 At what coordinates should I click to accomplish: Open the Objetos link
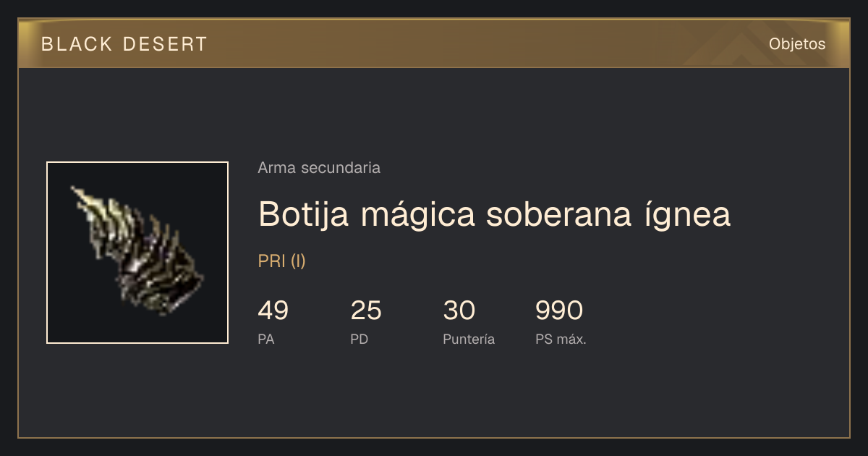coord(797,44)
